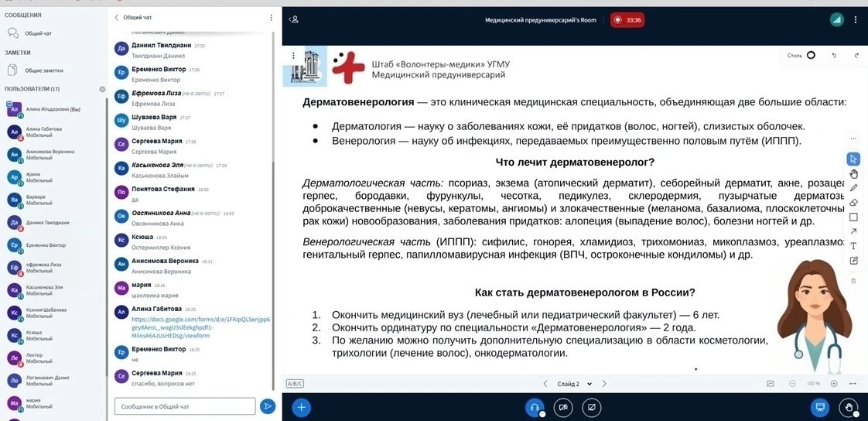Fit slide to width

853,383
